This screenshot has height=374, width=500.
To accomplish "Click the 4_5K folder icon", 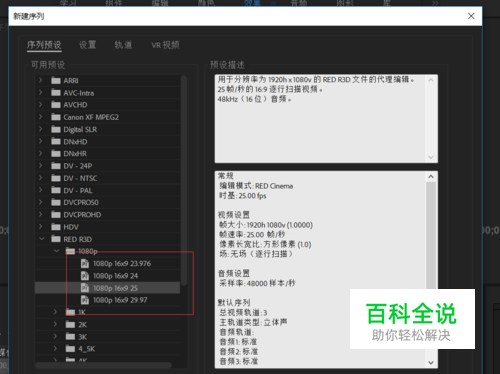I will [70, 349].
